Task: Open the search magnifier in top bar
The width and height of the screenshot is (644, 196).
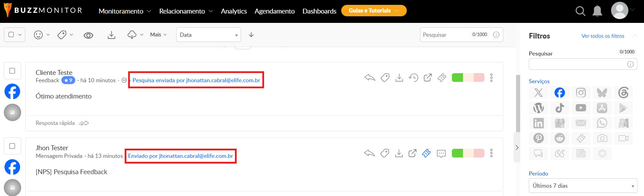Action: (x=580, y=11)
